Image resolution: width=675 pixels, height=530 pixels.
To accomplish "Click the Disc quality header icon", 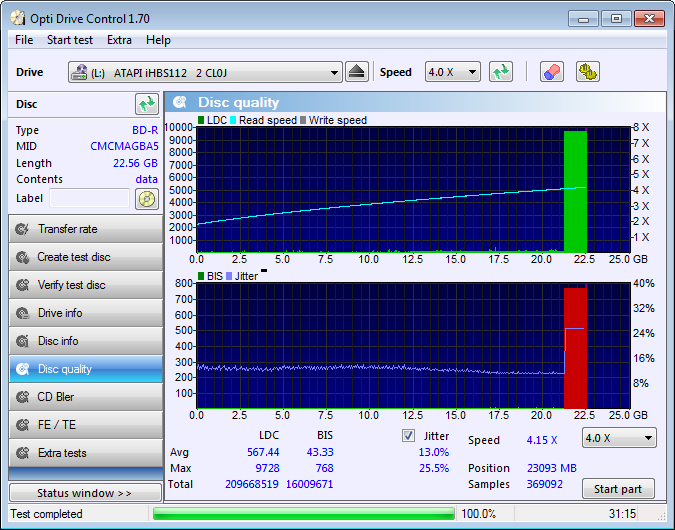I will (x=180, y=102).
